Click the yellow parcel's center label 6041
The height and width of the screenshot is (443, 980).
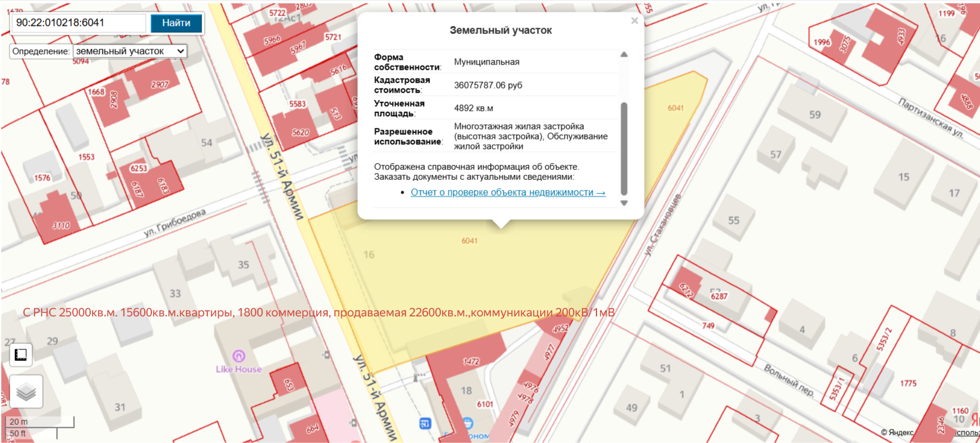(x=469, y=241)
